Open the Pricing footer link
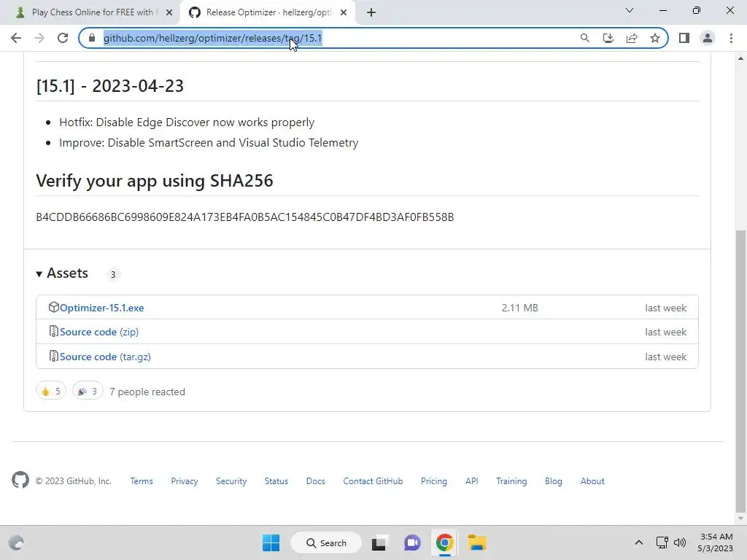 434,481
